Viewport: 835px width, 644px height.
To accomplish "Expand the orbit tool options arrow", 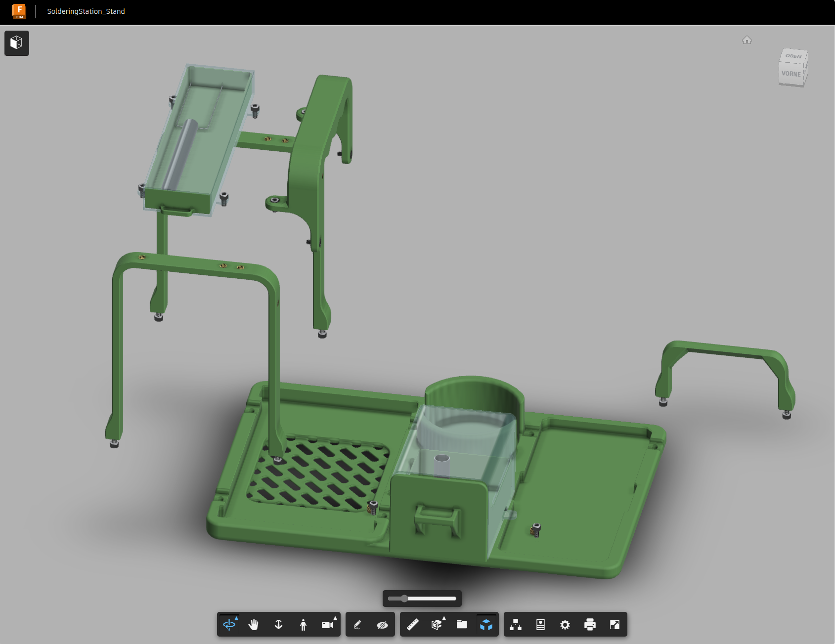I will pos(237,617).
